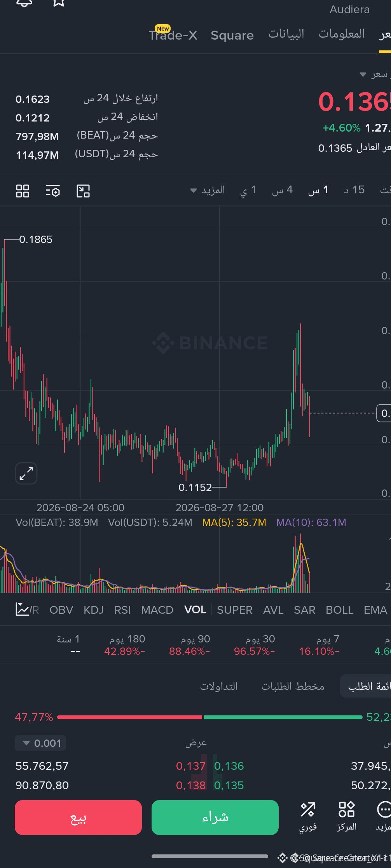Open the مخطط الطلبات depth chart tab
The width and height of the screenshot is (391, 868).
click(x=293, y=686)
